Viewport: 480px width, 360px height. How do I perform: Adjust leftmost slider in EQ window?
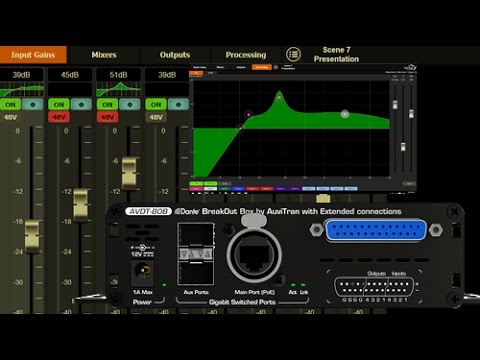pos(395,105)
